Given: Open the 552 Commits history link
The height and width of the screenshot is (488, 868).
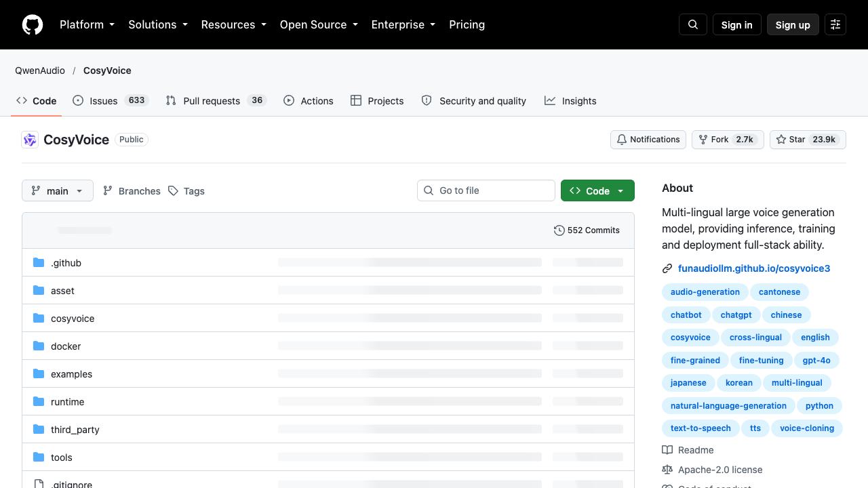Looking at the screenshot, I should pyautogui.click(x=587, y=230).
